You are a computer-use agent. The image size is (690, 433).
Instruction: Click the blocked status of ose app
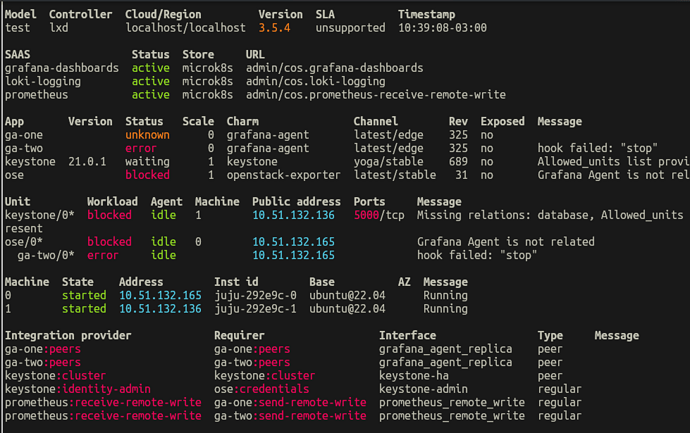[147, 175]
